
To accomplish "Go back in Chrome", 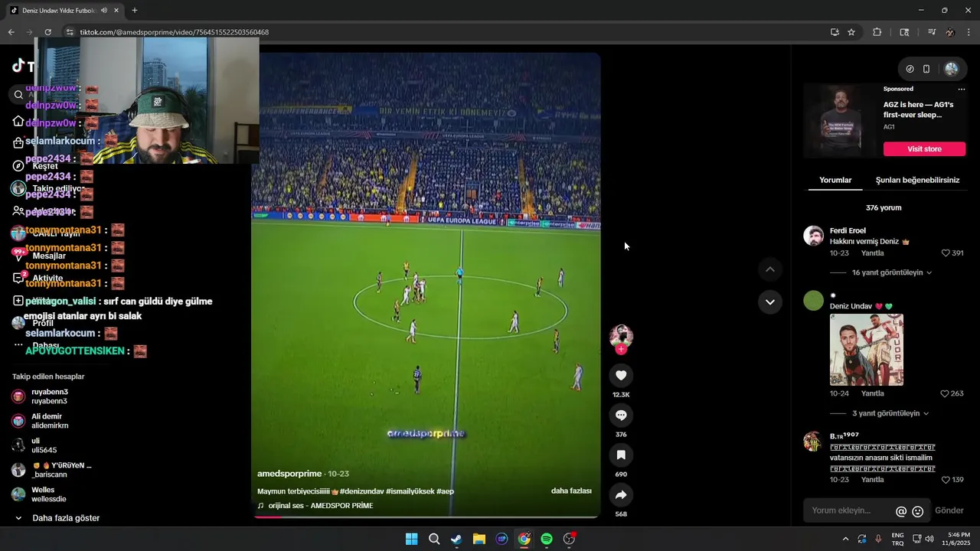I will (x=11, y=32).
